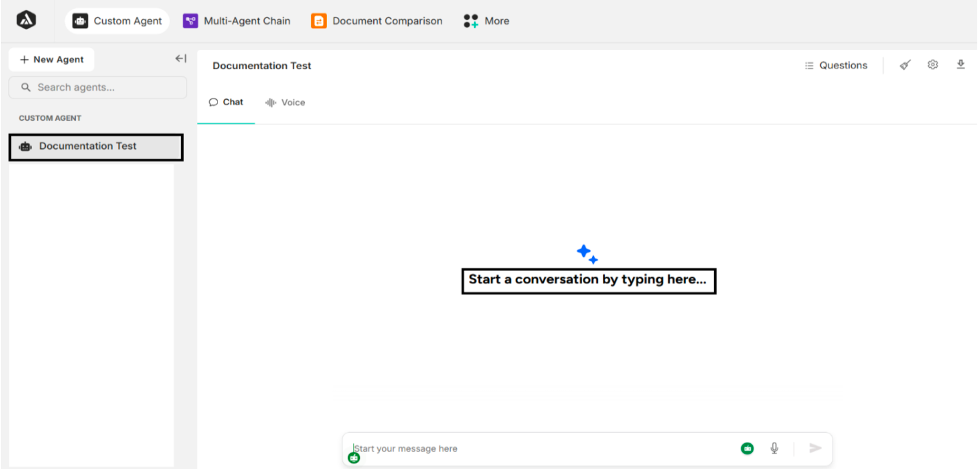Download the conversation

961,65
